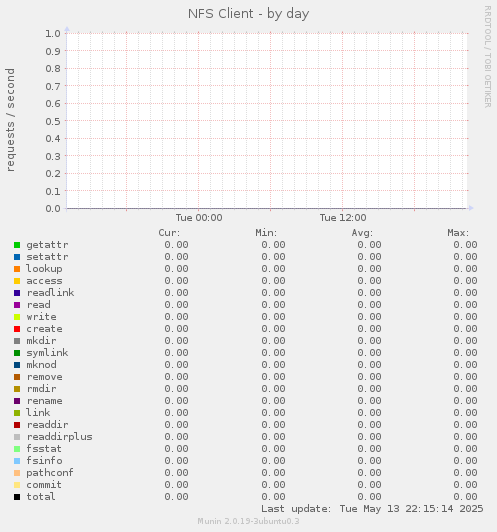Click the Munin version footer text

tap(248, 521)
